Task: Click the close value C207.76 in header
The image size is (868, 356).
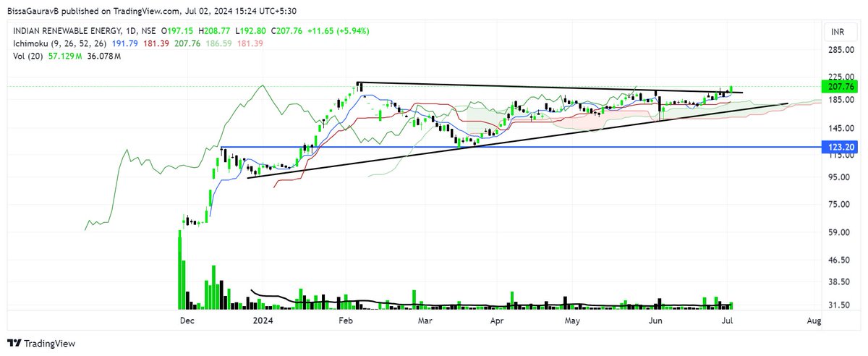Action: click(x=287, y=32)
